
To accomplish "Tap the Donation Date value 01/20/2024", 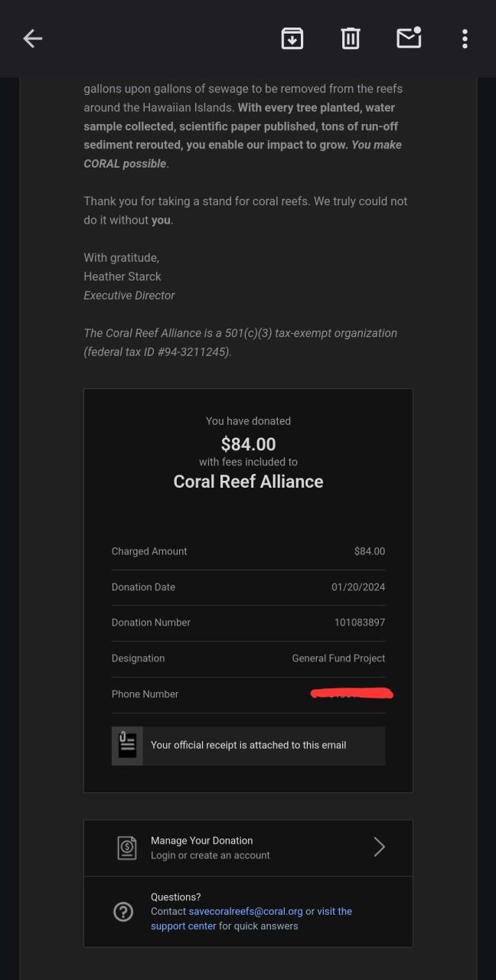I will (x=358, y=587).
